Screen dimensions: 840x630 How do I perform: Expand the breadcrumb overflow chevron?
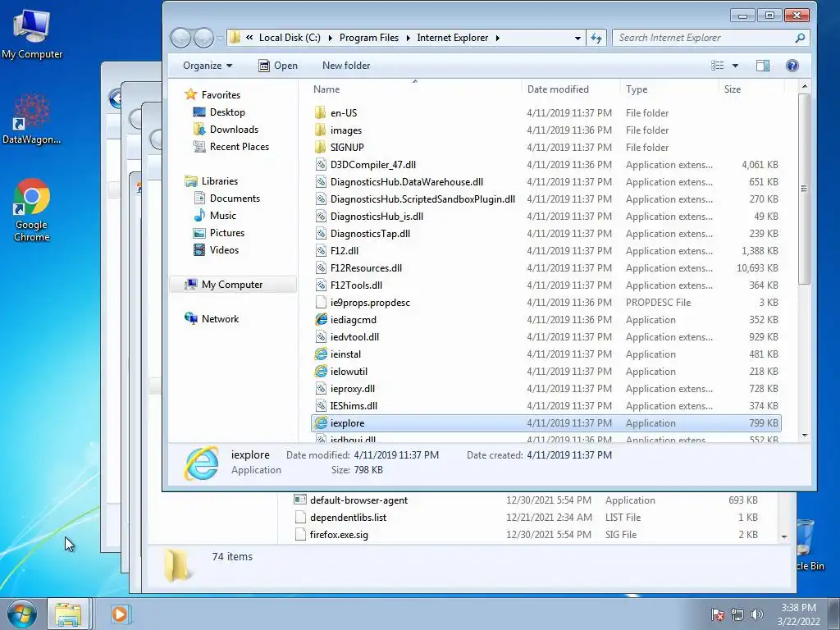point(249,38)
